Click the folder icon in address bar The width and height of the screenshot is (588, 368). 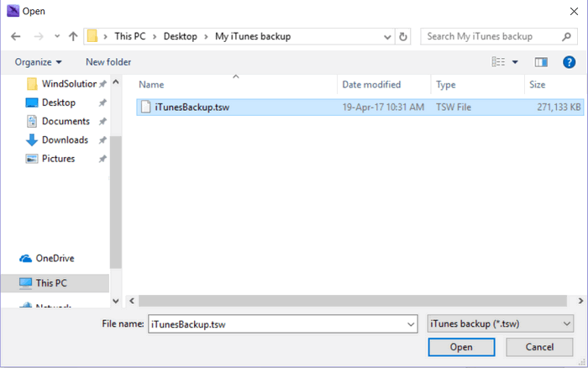click(x=92, y=36)
